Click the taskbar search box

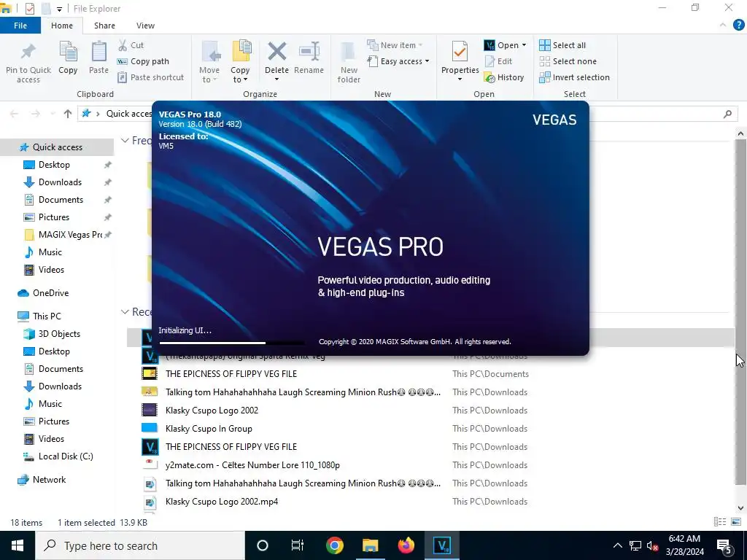[x=140, y=545]
